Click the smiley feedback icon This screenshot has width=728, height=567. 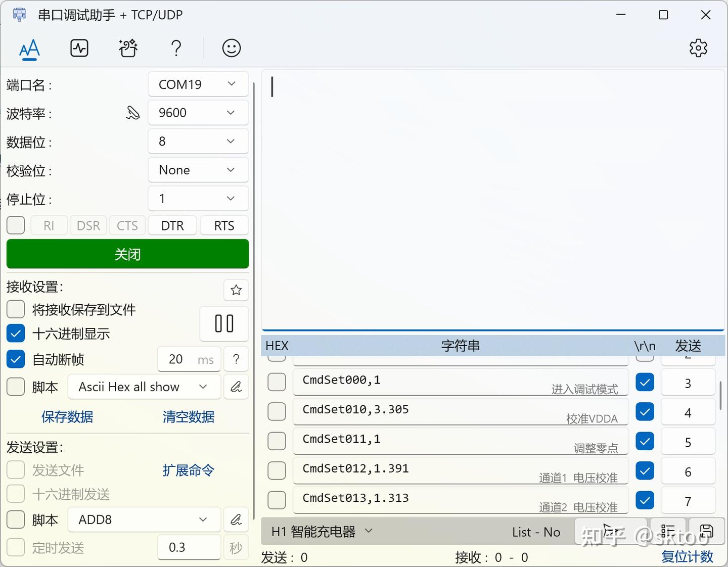[231, 48]
